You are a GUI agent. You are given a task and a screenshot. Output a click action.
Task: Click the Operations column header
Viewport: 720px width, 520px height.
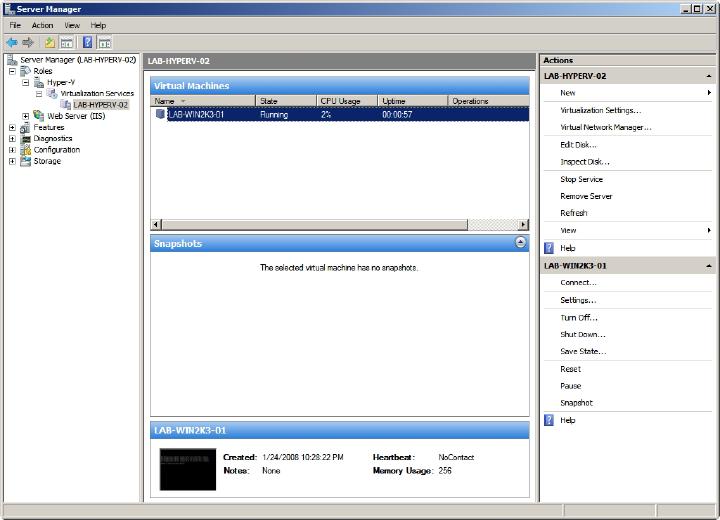coord(489,101)
